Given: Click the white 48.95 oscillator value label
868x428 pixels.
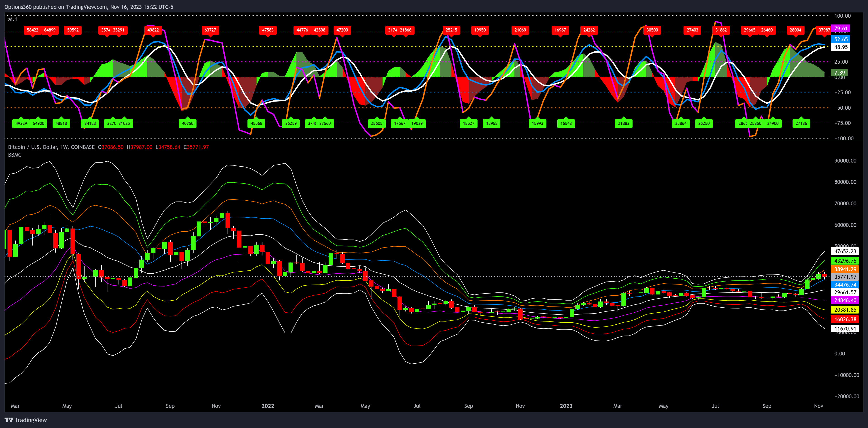Looking at the screenshot, I should tap(841, 47).
